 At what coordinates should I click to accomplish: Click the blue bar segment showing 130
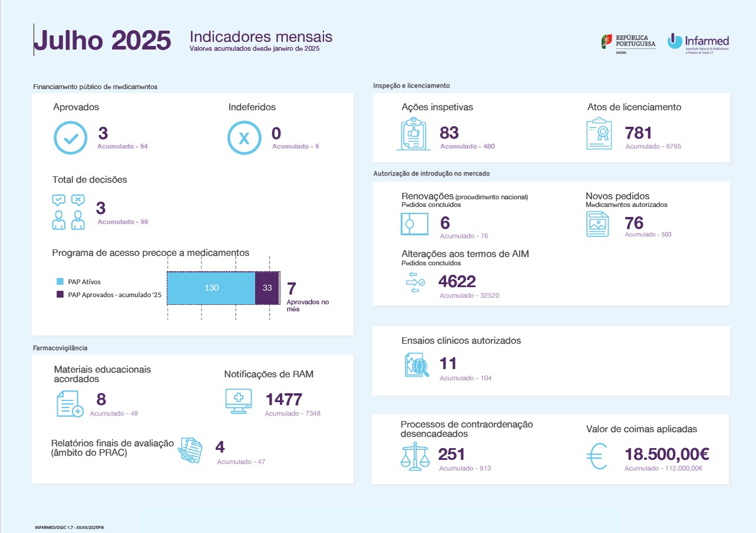211,288
